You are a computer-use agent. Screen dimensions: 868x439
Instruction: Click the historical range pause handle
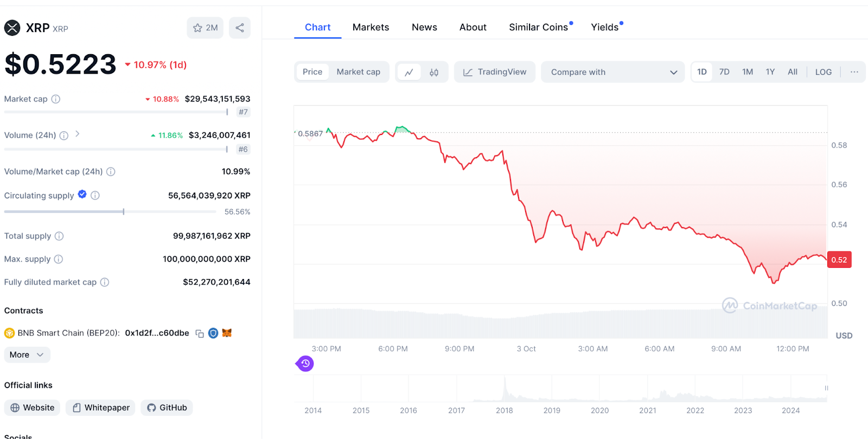(826, 388)
